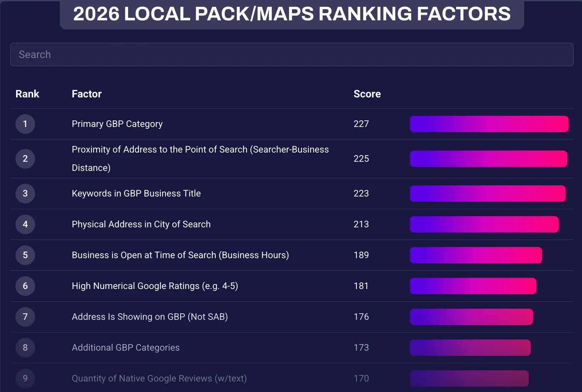Viewport: 582px width, 392px height.
Task: Click the rank 6 circle badge
Action: (25, 286)
